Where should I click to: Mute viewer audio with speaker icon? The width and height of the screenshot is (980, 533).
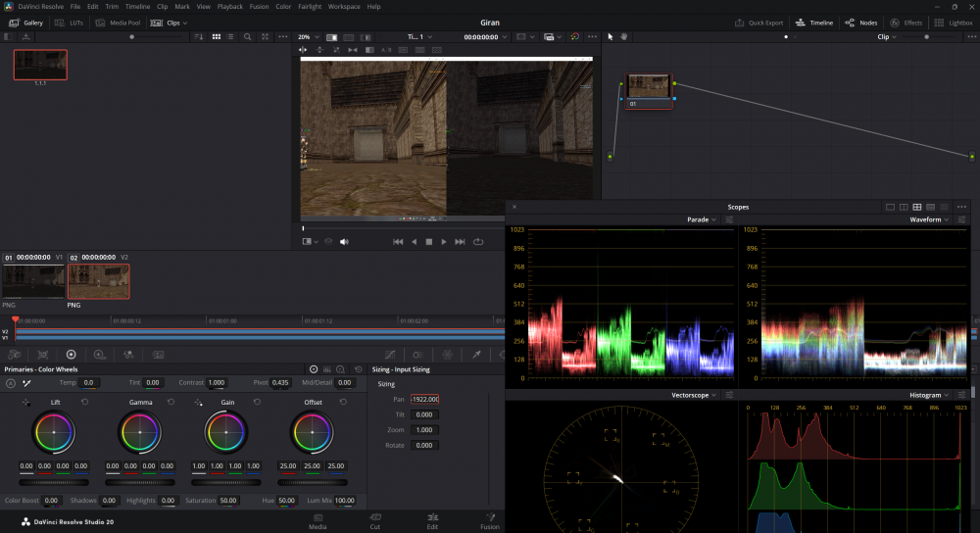click(344, 242)
